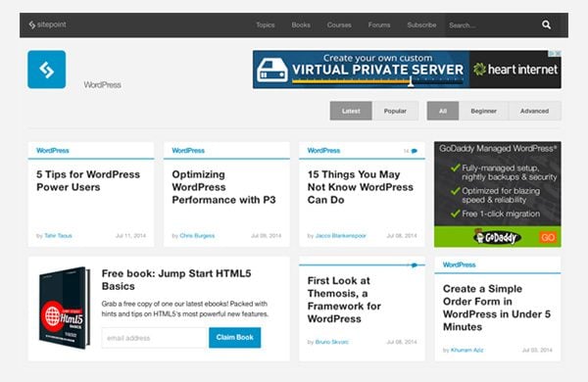The height and width of the screenshot is (382, 588).
Task: Open Subscribe in the navbar
Action: [x=421, y=25]
